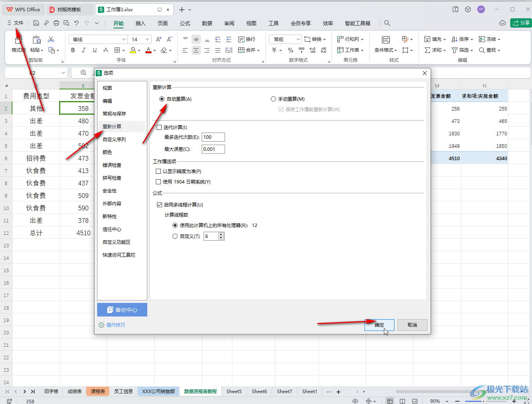Open the 视图 View ribbon tab
The width and height of the screenshot is (532, 404).
coord(251,23)
